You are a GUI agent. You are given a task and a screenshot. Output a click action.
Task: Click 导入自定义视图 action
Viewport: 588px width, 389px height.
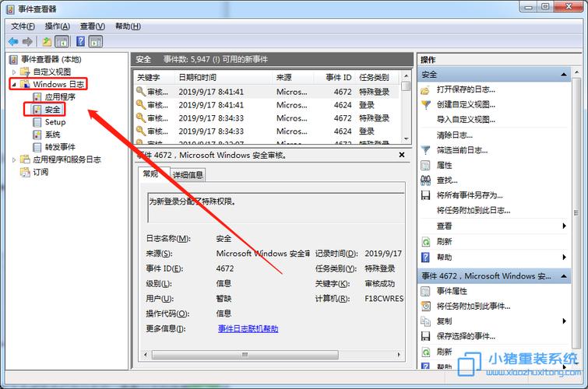(466, 120)
